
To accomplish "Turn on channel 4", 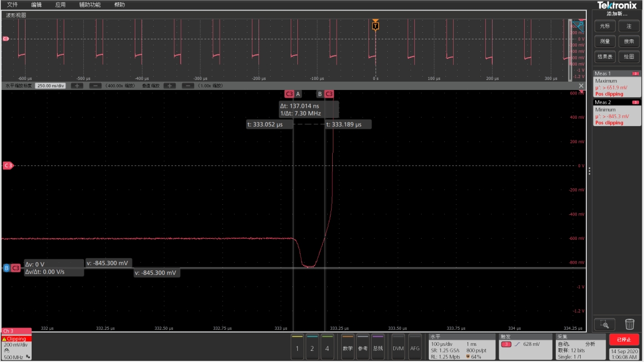I will 327,348.
